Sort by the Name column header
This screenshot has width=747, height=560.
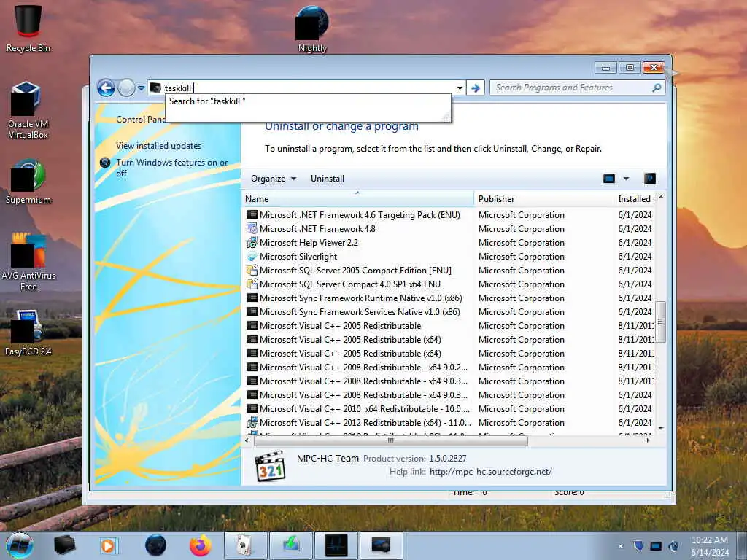coord(357,199)
